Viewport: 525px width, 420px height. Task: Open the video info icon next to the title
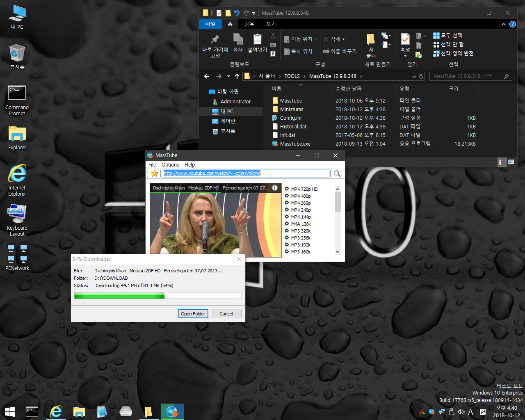(x=275, y=188)
